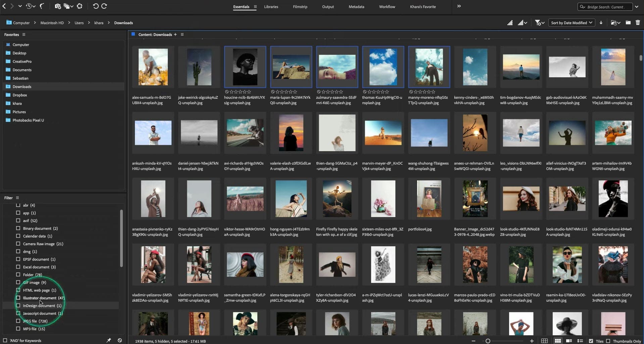Navigate to Macintosh HD in the breadcrumb
Image resolution: width=644 pixels, height=344 pixels.
coord(52,23)
